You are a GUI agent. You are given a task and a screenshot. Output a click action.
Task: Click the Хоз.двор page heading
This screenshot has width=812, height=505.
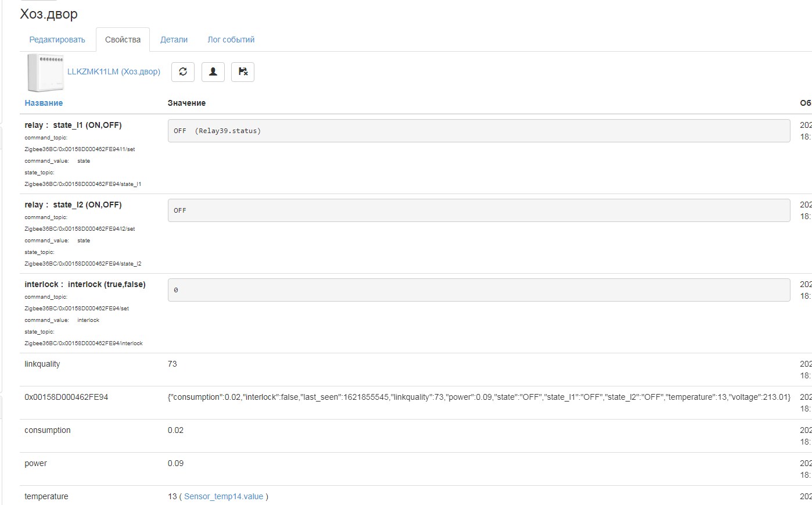[x=48, y=13]
